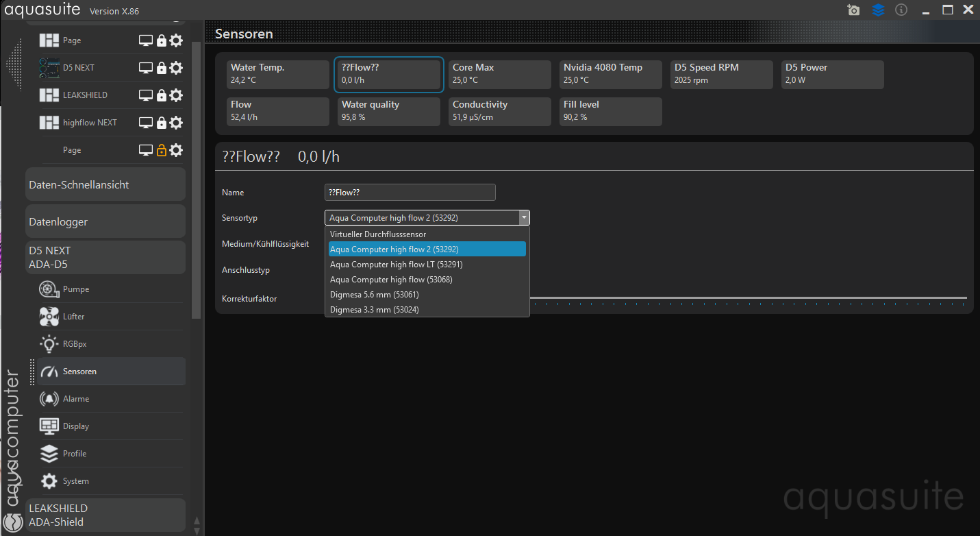Screen dimensions: 980x536
Task: Open settings gear for D5 NEXT page
Action: click(x=176, y=68)
